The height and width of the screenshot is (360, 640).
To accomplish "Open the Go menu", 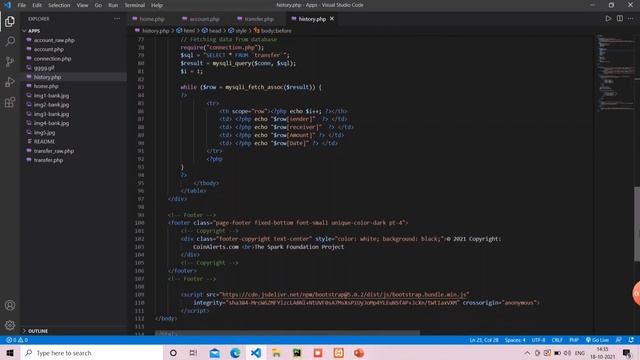I will click(98, 5).
